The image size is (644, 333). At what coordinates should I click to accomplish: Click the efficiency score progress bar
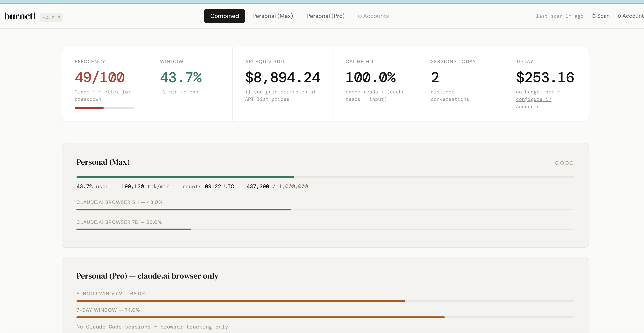(104, 108)
